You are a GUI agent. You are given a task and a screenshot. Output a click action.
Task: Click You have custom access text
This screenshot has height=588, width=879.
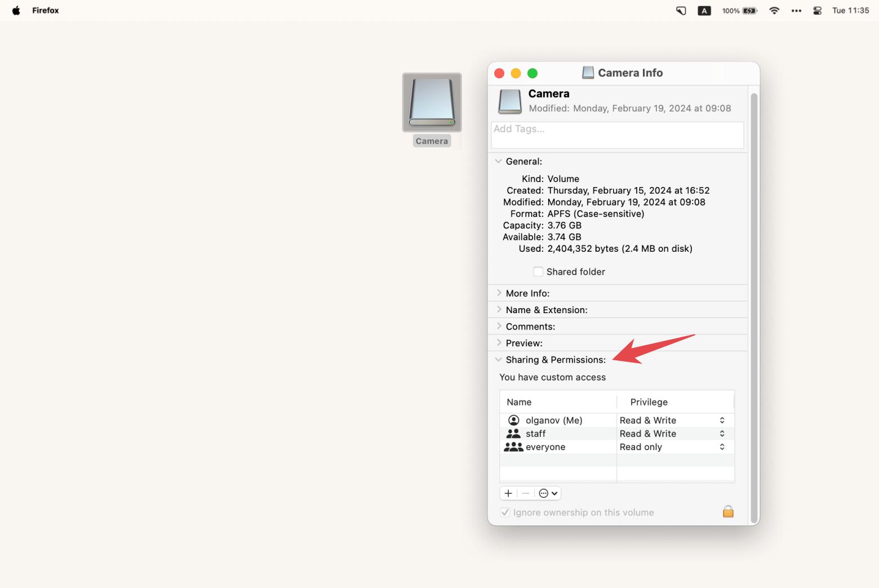[552, 377]
